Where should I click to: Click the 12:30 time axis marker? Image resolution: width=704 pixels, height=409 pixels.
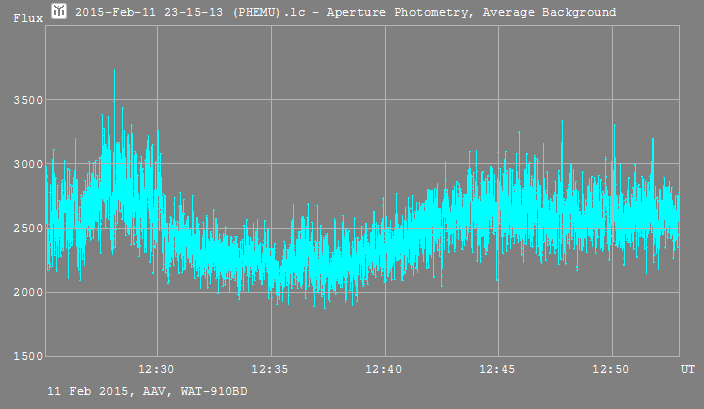pos(156,370)
